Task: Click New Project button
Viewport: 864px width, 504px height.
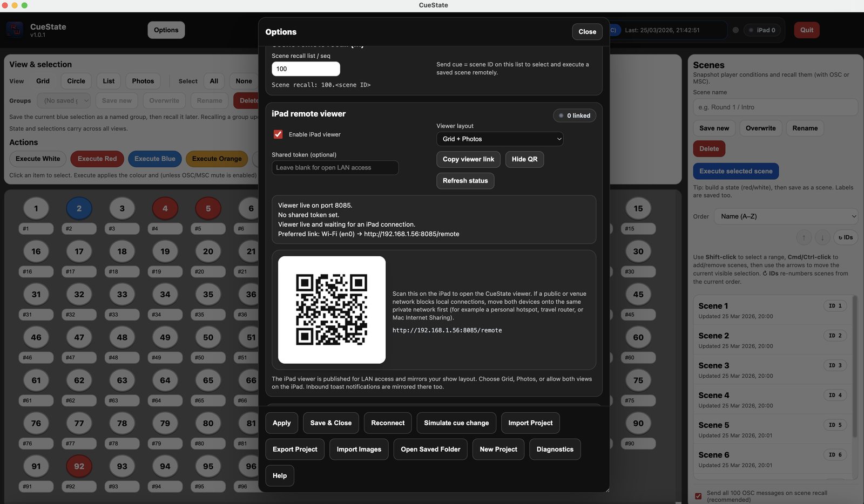Action: coord(498,449)
